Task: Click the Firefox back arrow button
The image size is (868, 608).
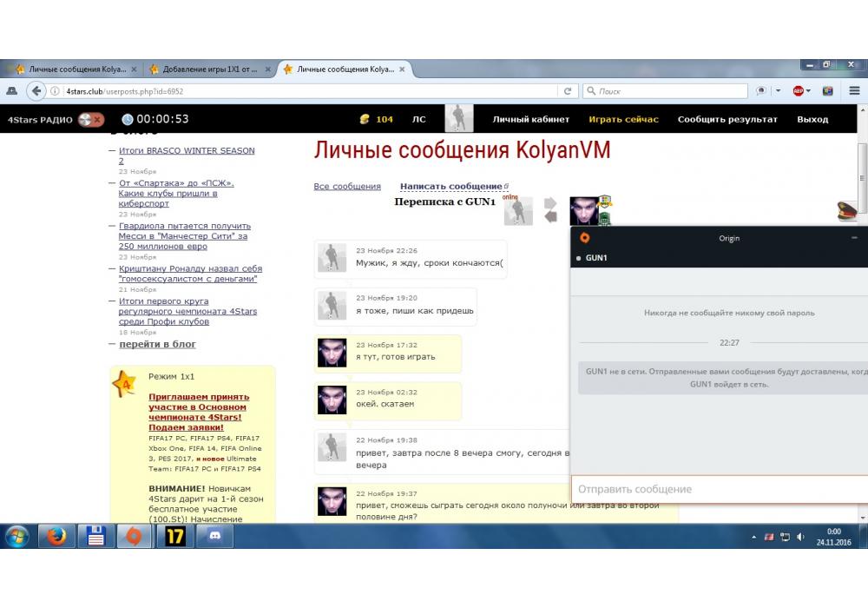Action: pyautogui.click(x=36, y=91)
